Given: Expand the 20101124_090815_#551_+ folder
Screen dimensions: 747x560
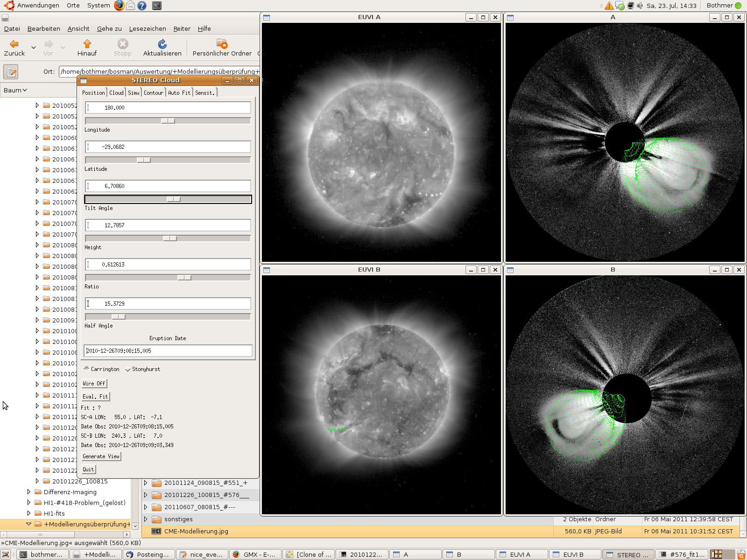Looking at the screenshot, I should 145,483.
